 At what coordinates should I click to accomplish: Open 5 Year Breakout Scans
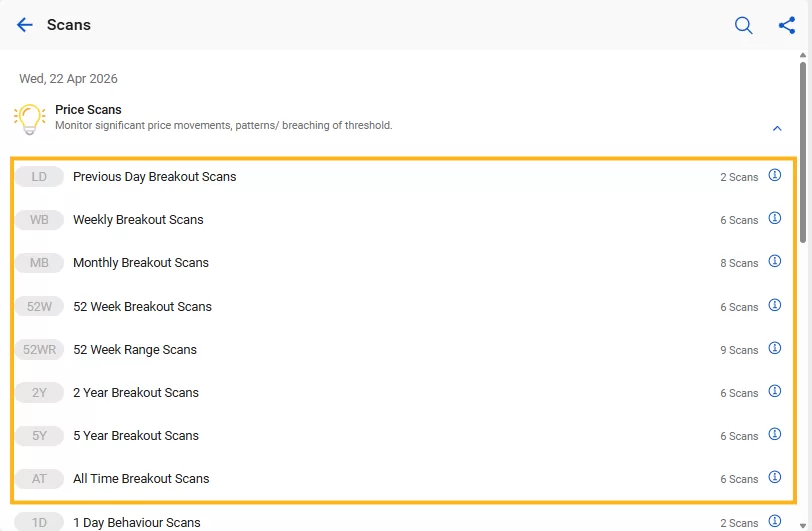[x=136, y=436]
